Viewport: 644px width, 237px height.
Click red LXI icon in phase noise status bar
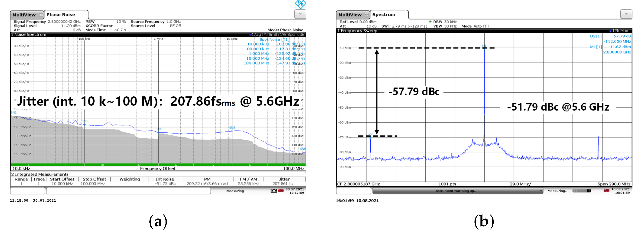[x=281, y=191]
